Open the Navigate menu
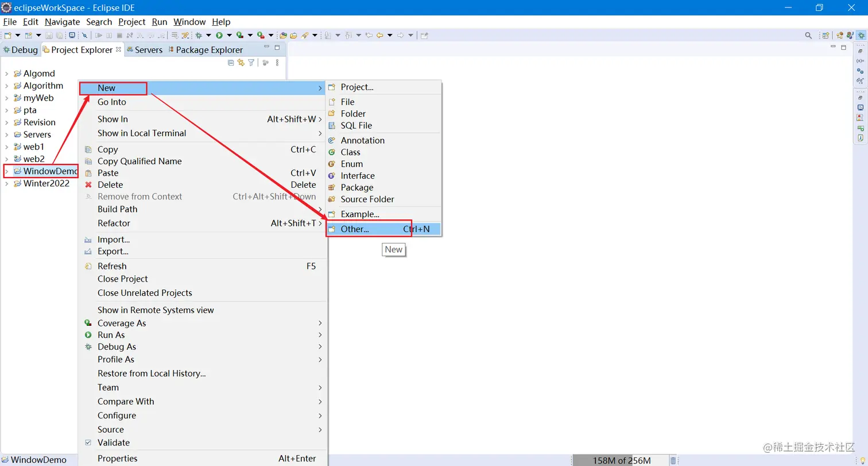Image resolution: width=868 pixels, height=466 pixels. pyautogui.click(x=62, y=22)
